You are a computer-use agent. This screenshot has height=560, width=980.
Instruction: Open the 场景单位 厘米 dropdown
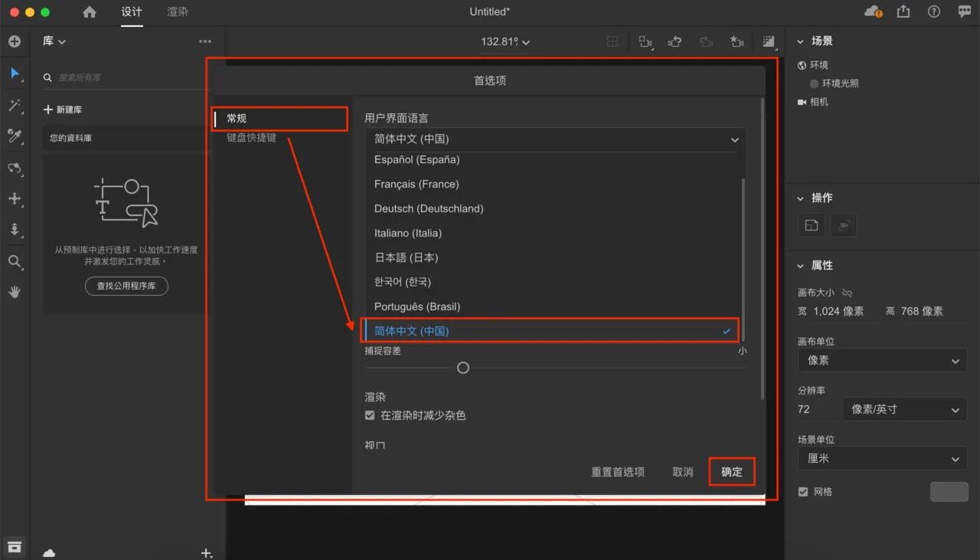click(882, 458)
